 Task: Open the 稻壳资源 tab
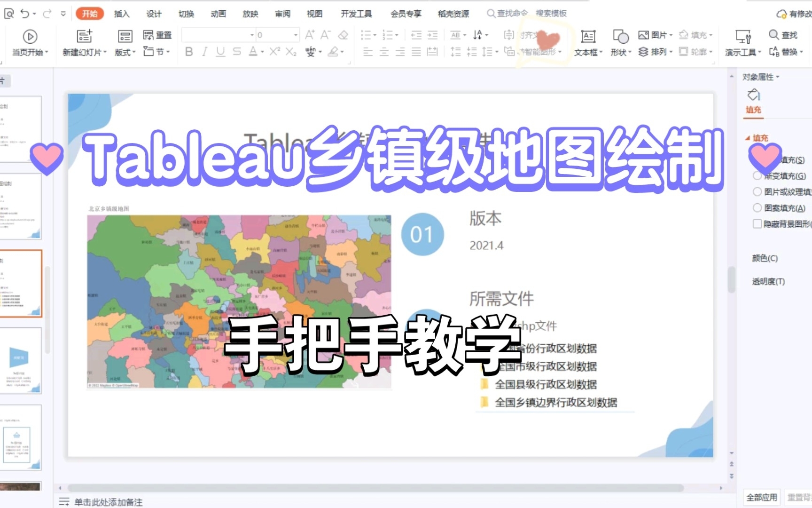click(453, 14)
